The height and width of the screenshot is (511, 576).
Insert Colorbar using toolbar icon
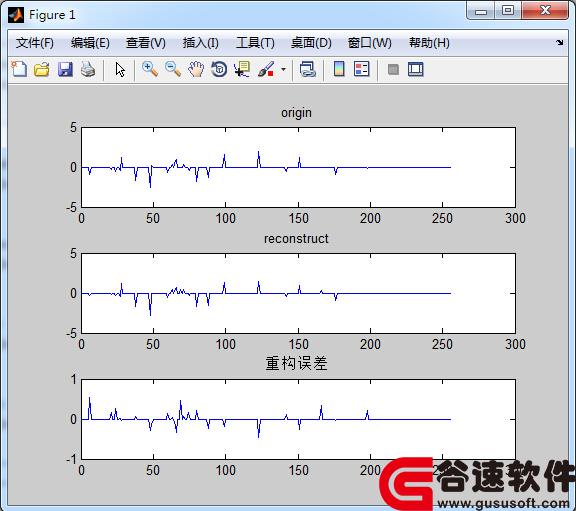[339, 69]
